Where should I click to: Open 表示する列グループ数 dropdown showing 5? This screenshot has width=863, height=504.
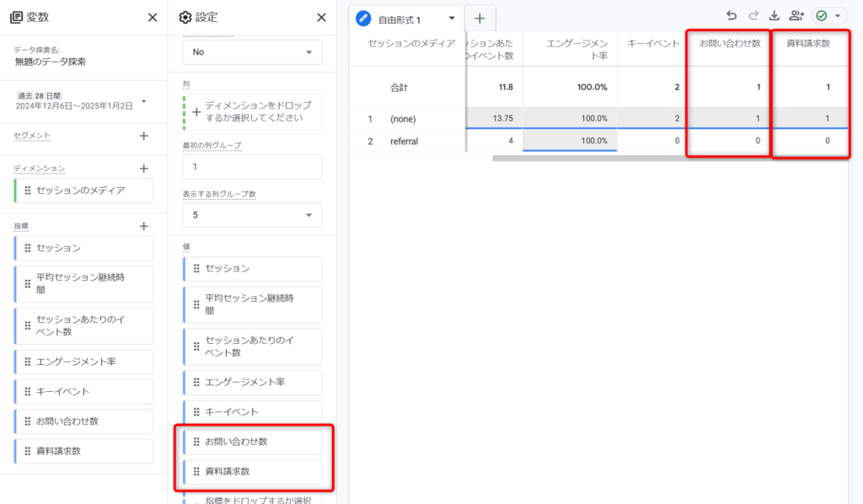coord(252,215)
